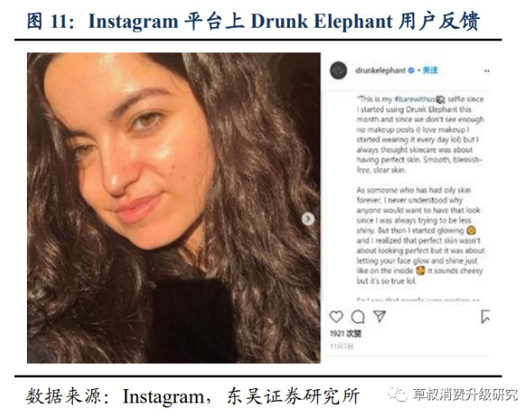Follow the account via 关注 button
The height and width of the screenshot is (420, 530).
pos(430,71)
